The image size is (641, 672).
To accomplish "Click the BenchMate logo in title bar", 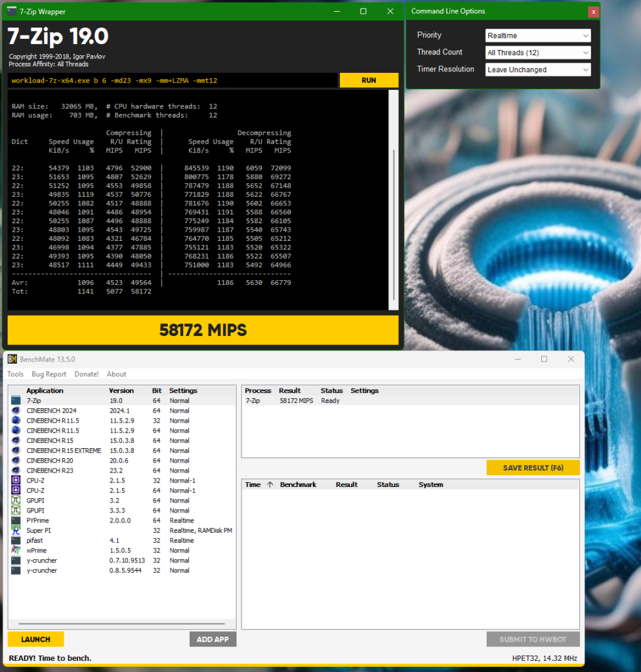I will [12, 359].
